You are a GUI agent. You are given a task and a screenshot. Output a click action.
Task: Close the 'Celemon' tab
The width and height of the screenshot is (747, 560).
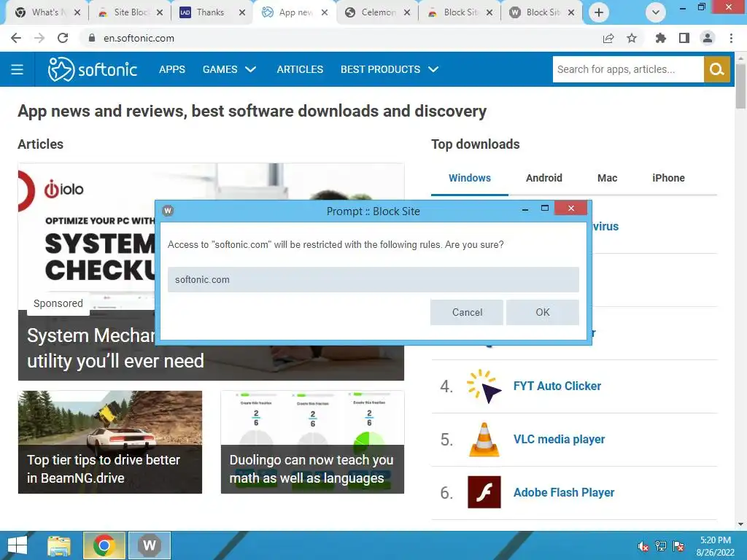click(x=407, y=12)
